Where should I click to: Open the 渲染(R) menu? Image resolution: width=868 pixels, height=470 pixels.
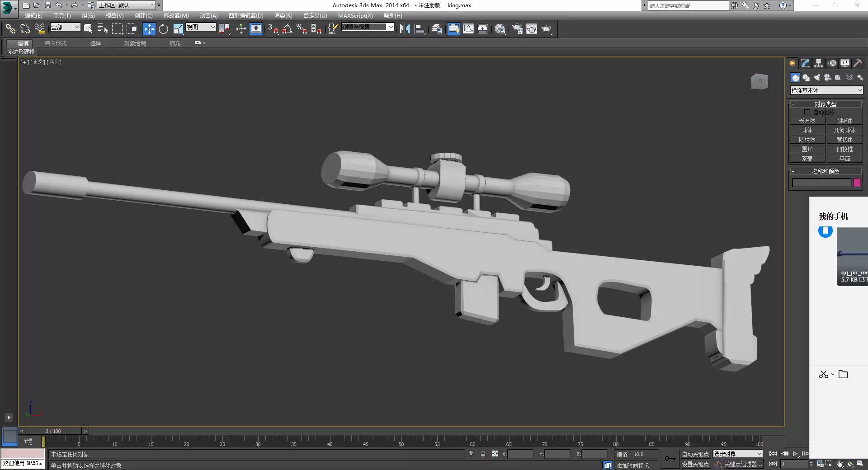283,16
